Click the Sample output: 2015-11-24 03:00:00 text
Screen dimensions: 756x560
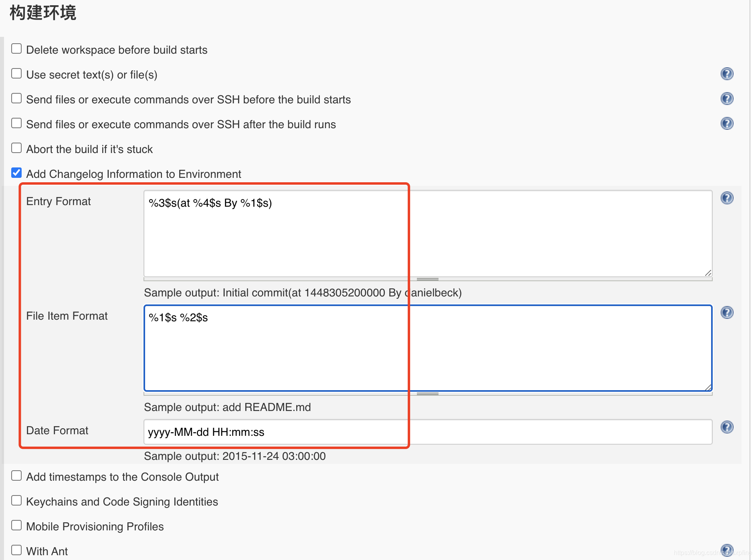coord(234,456)
